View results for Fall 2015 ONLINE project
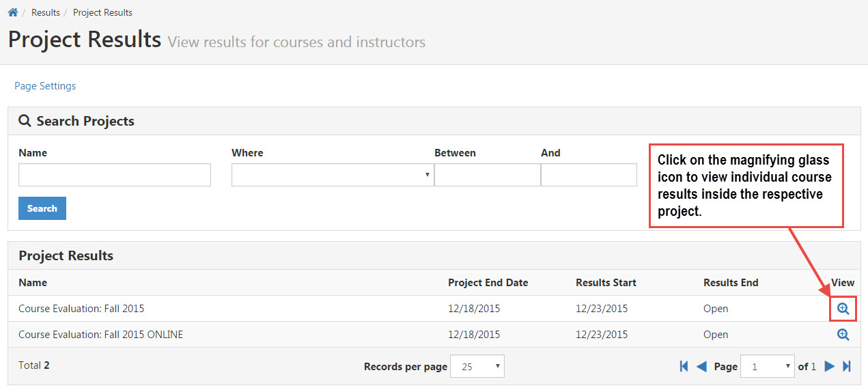The width and height of the screenshot is (868, 390). click(843, 335)
